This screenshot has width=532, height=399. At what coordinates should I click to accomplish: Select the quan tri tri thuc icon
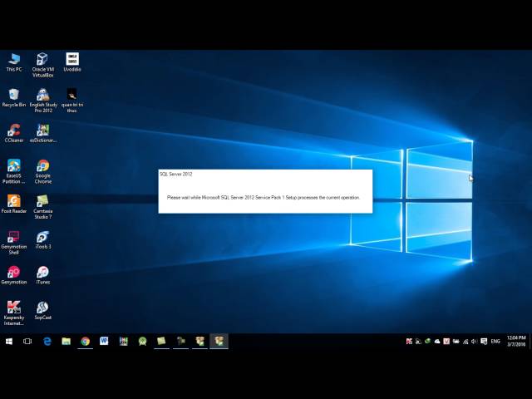coord(72,101)
